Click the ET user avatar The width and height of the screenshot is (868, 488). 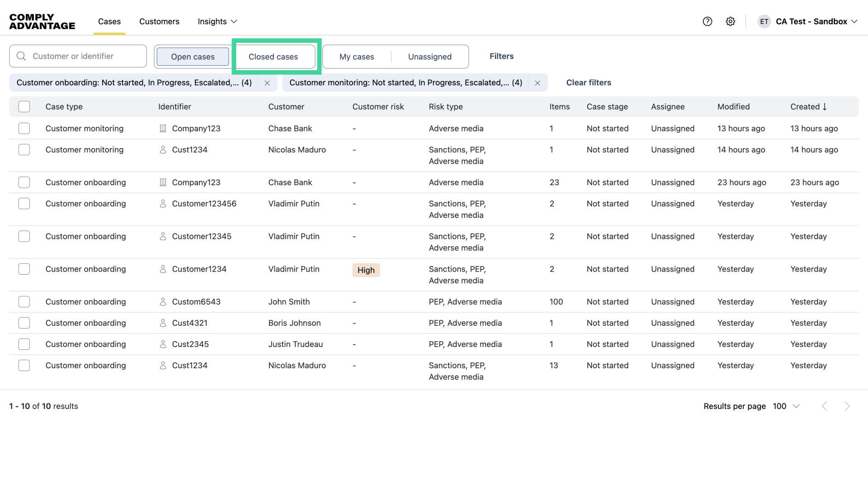764,21
